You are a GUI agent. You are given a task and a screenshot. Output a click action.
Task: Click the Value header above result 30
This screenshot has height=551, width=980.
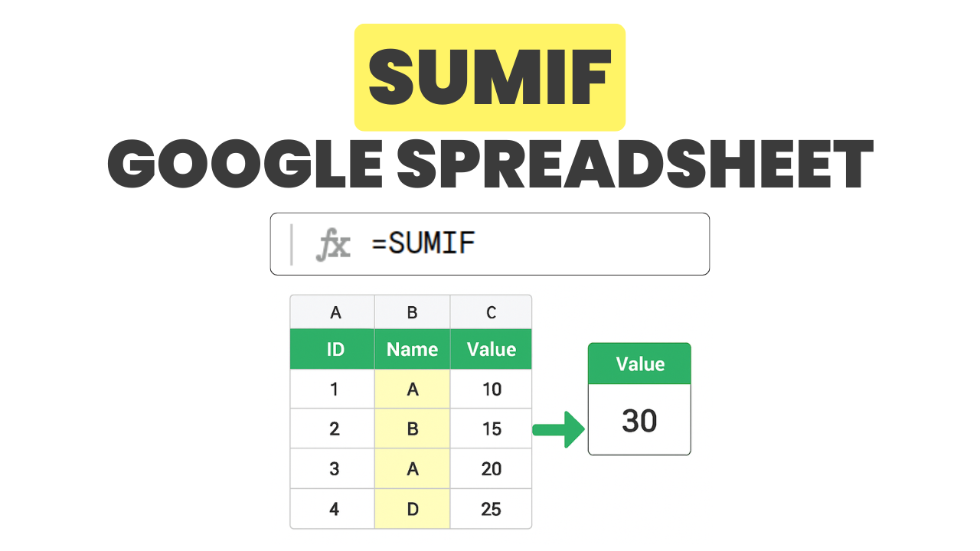(x=639, y=364)
